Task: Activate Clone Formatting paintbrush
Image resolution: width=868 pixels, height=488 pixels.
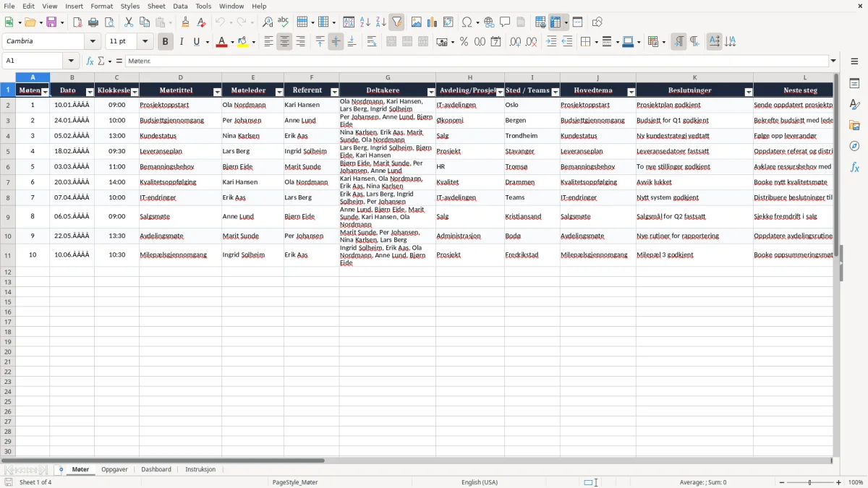Action: coord(186,22)
